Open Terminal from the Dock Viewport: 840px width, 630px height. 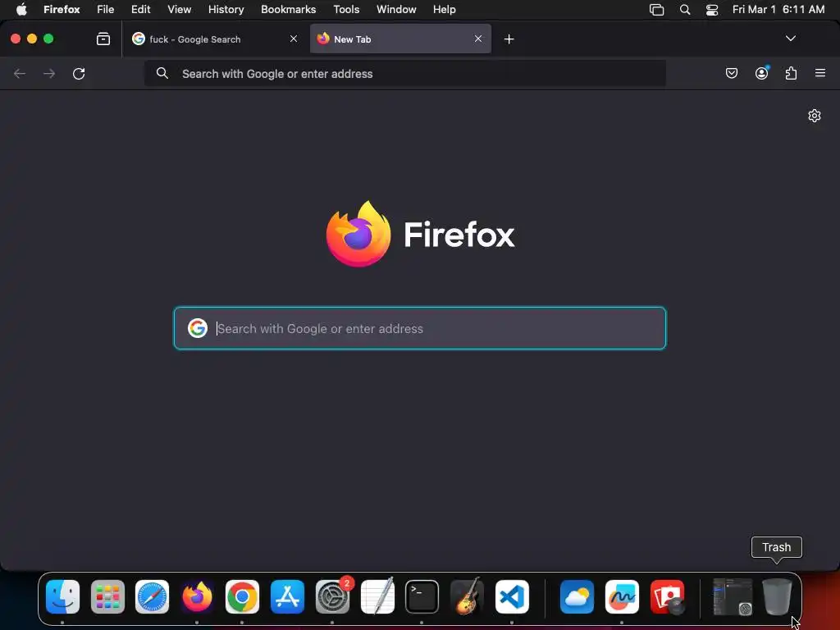422,596
